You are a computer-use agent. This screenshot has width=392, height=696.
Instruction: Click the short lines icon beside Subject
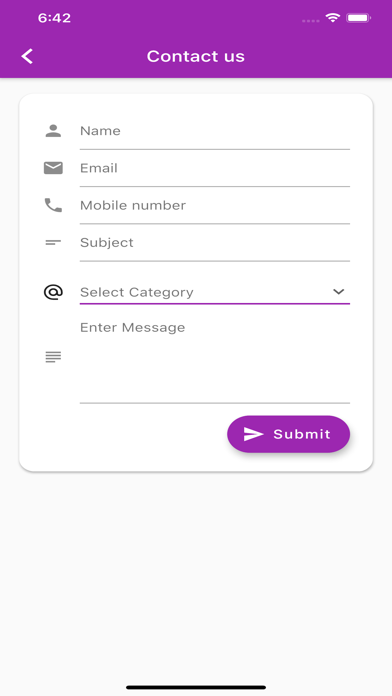(x=53, y=242)
